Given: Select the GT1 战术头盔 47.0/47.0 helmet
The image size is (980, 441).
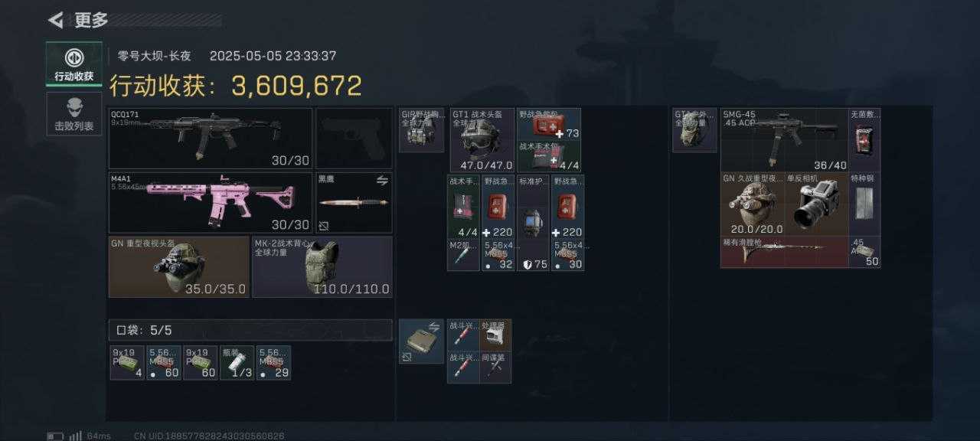Looking at the screenshot, I should [x=482, y=140].
